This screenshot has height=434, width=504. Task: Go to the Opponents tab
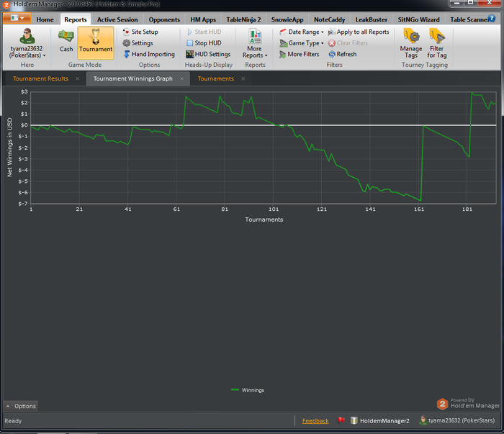tap(164, 19)
